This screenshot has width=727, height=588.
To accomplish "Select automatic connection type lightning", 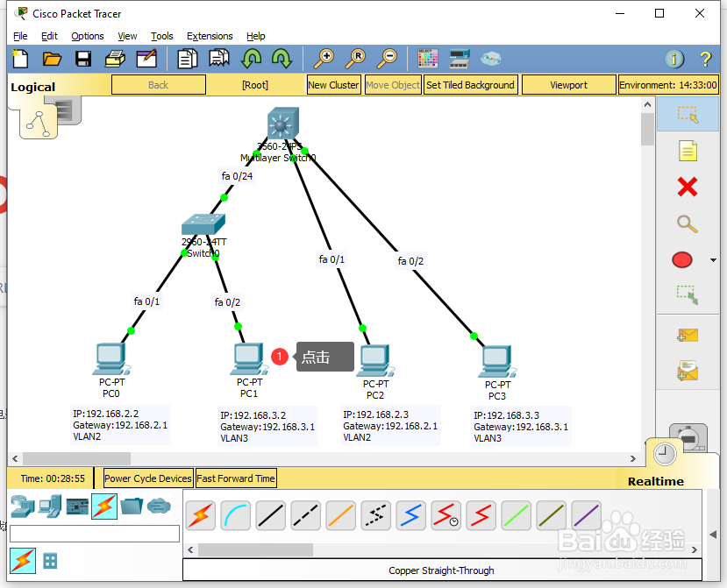I will (200, 515).
